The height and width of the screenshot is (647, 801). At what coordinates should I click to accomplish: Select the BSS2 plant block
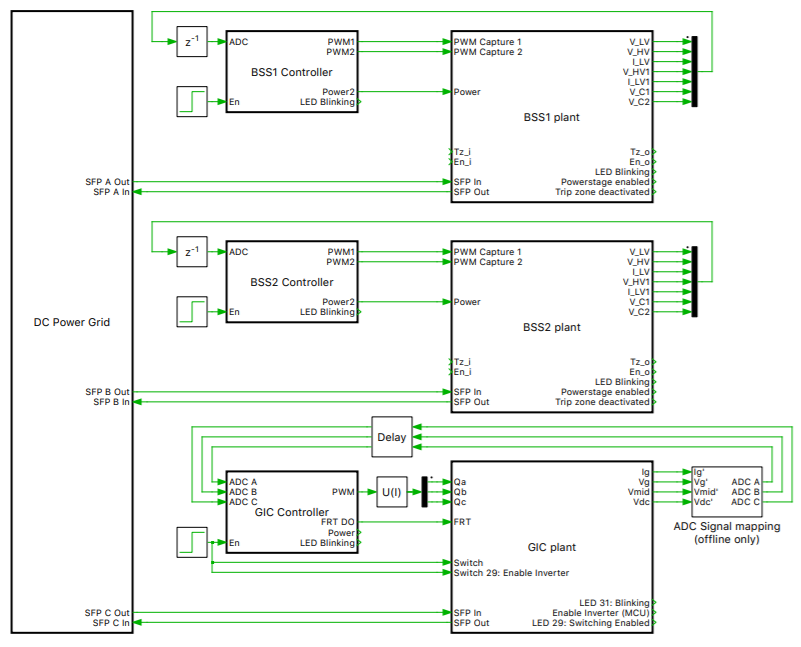point(550,326)
